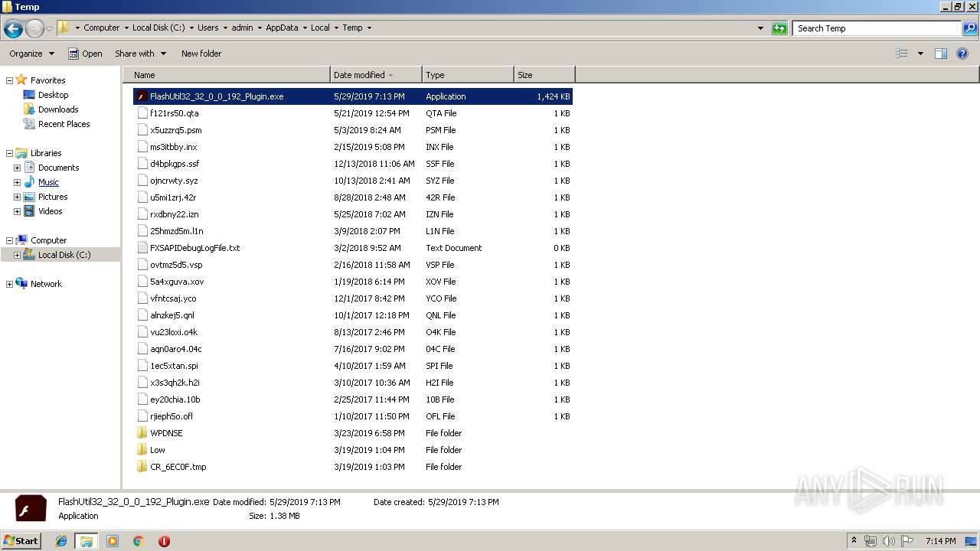980x551 pixels.
Task: Click the taskbar clock 7:14 PM
Action: click(x=940, y=541)
